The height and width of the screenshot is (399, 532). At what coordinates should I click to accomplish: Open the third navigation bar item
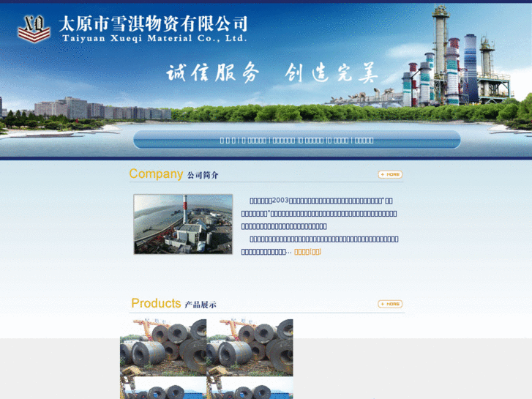(284, 141)
